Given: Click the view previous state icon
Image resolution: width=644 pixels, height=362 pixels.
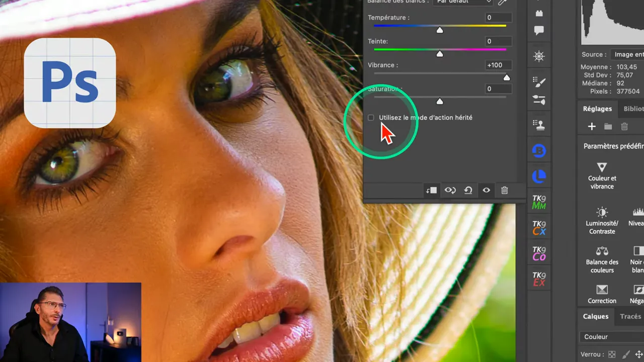Looking at the screenshot, I should pos(450,191).
